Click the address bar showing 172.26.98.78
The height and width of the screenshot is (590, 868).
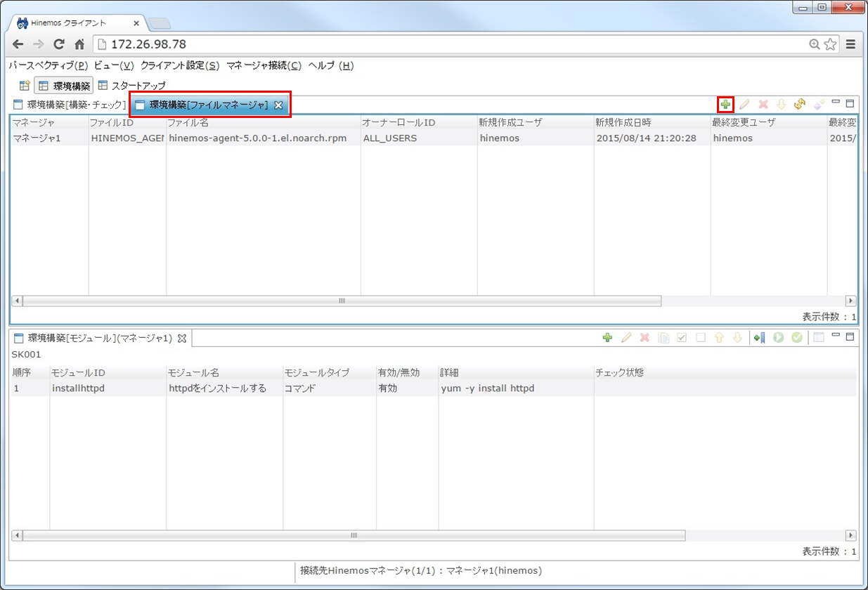450,44
